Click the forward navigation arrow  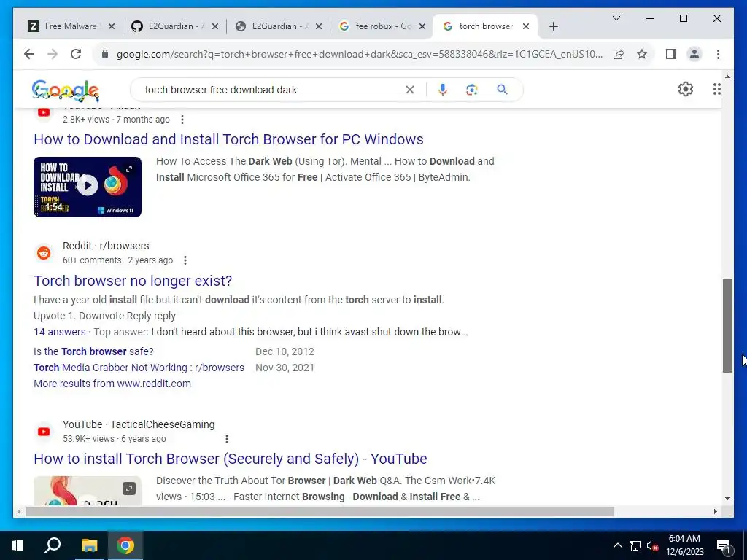[x=53, y=54]
